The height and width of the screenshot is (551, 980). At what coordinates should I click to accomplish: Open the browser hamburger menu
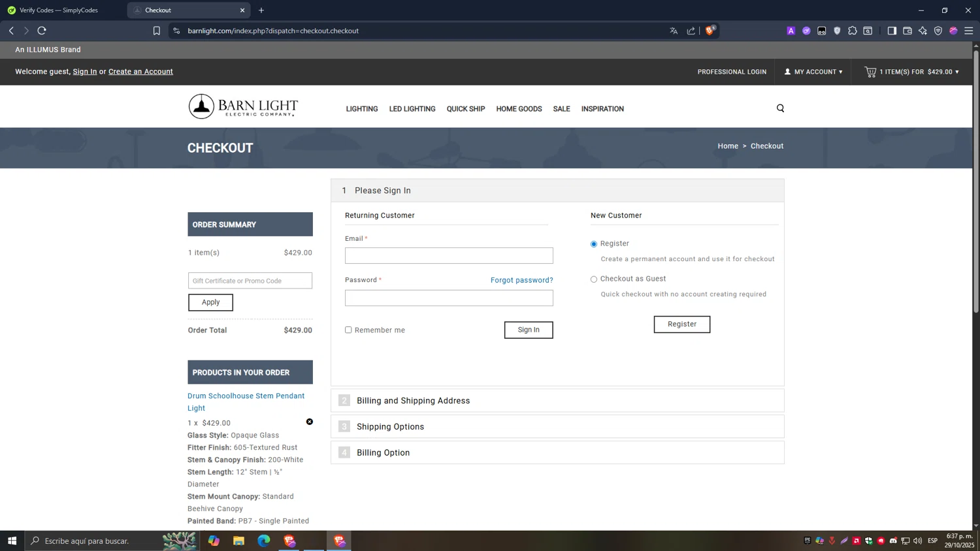tap(969, 31)
